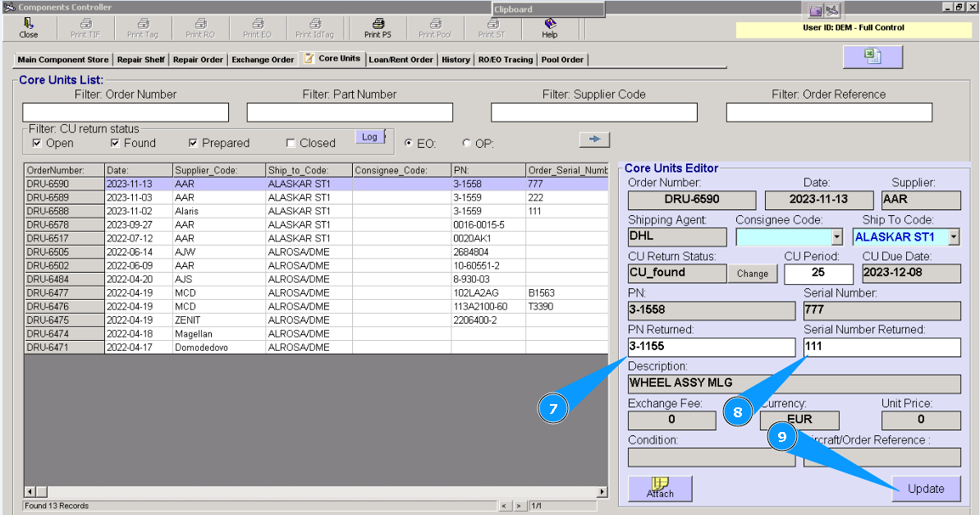Click the Filter: Part Number input field
The height and width of the screenshot is (515, 980).
(x=350, y=113)
